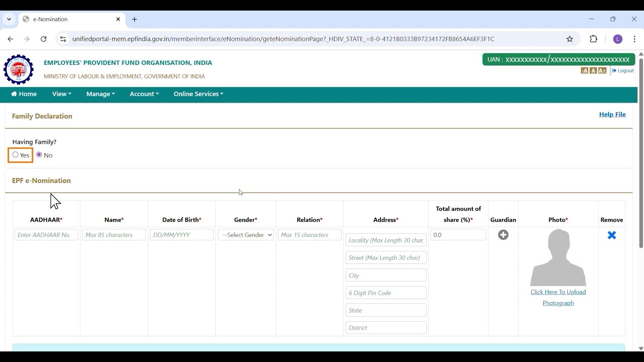
Task: Click the Guardian column header
Action: 503,220
